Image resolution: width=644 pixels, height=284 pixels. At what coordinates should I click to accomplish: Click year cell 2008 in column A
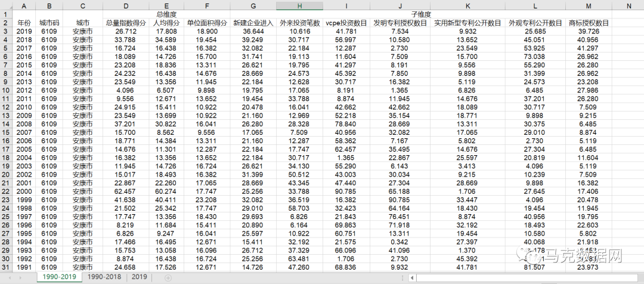coord(24,124)
